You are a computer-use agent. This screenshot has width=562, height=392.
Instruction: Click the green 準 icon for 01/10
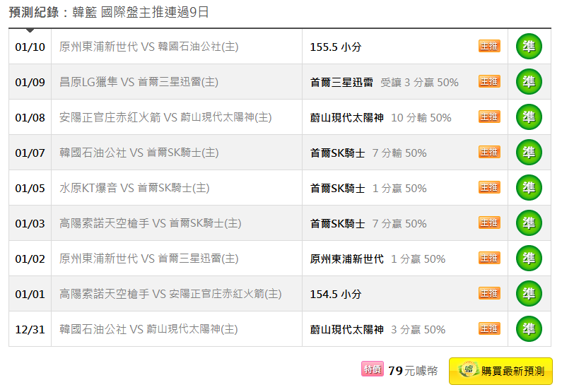tap(529, 47)
